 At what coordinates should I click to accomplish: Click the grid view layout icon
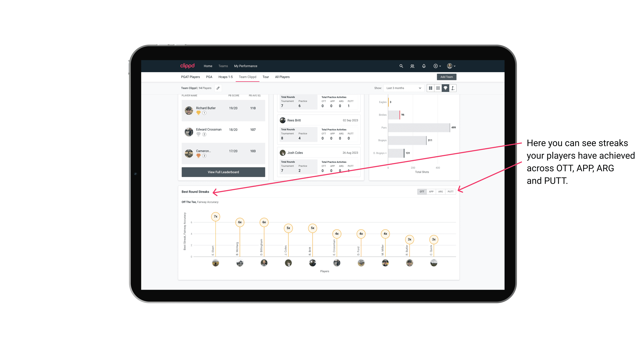430,88
